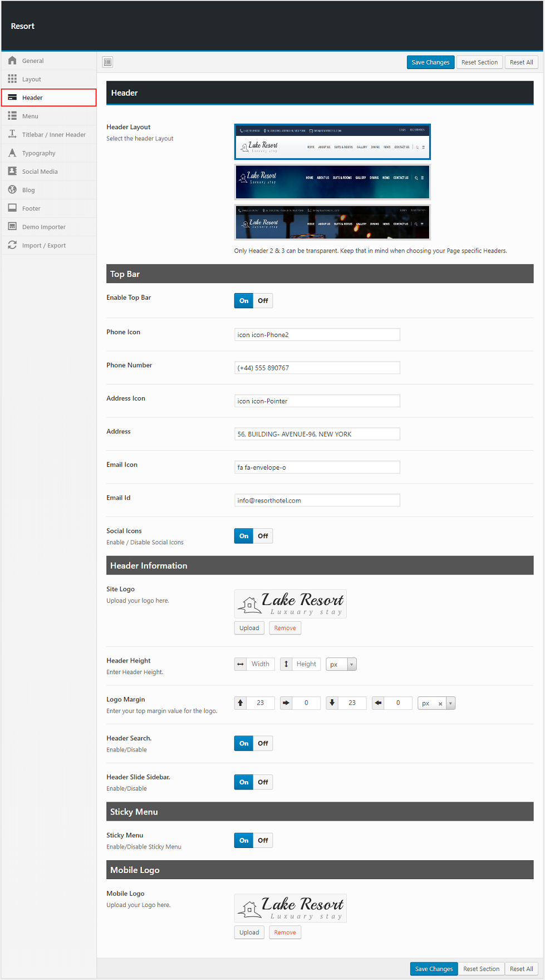545x980 pixels.
Task: Click the expand all sections icon
Action: coord(108,62)
